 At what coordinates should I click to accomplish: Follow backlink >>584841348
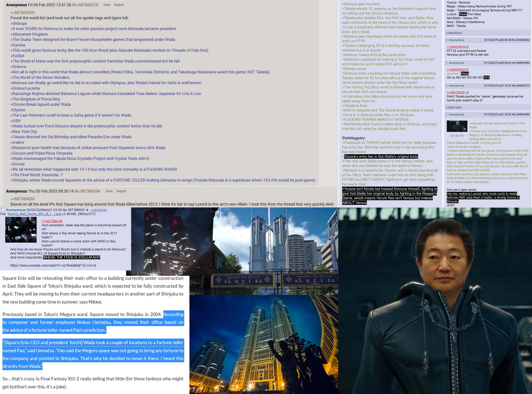(x=454, y=107)
